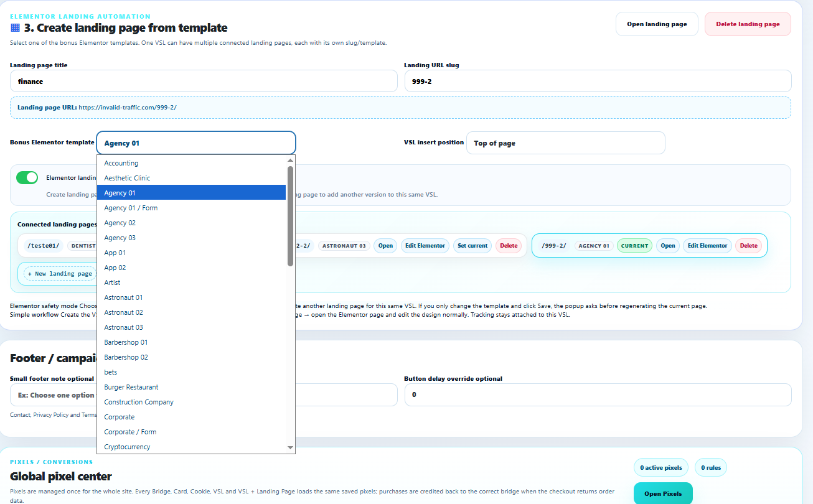
Task: Choose Astronaut 01 template
Action: 191,297
